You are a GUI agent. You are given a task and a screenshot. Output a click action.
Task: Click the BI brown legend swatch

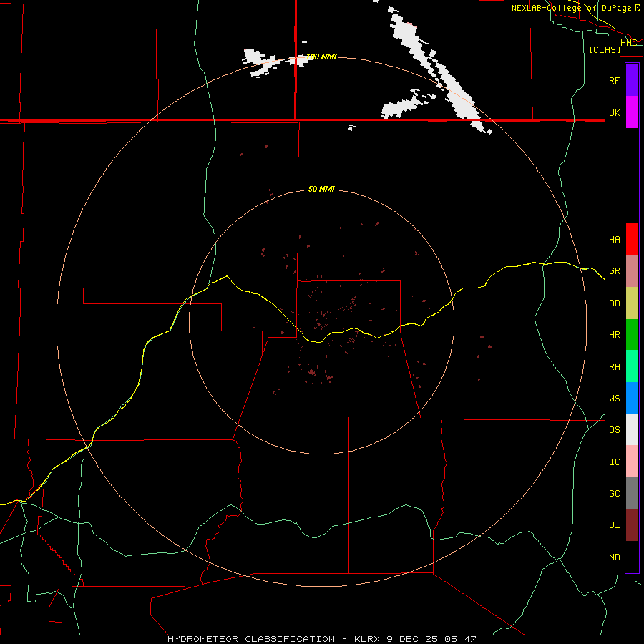coord(632,525)
